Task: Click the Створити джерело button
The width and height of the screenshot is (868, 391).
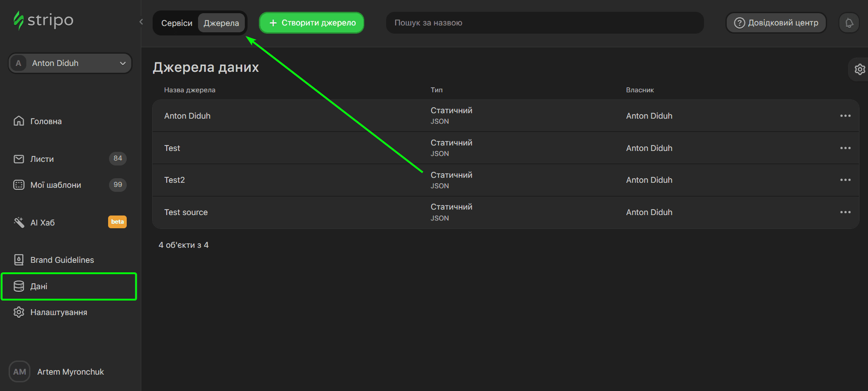Action: coord(312,23)
